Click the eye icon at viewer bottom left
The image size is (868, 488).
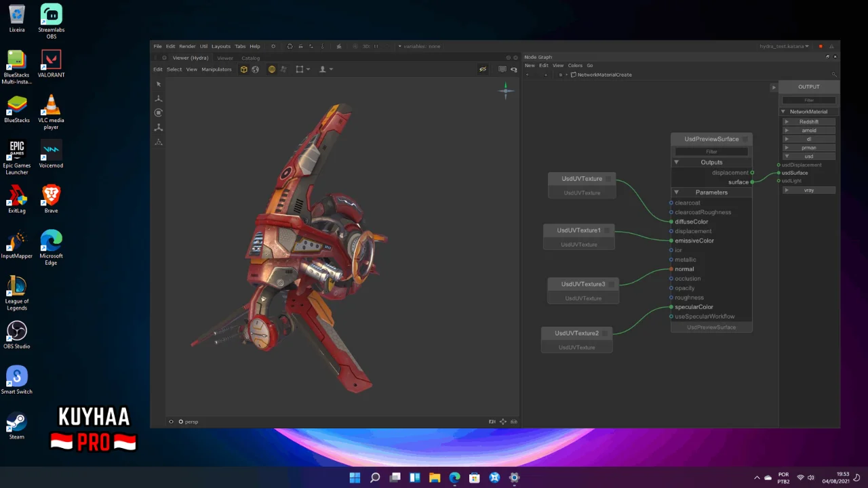171,422
